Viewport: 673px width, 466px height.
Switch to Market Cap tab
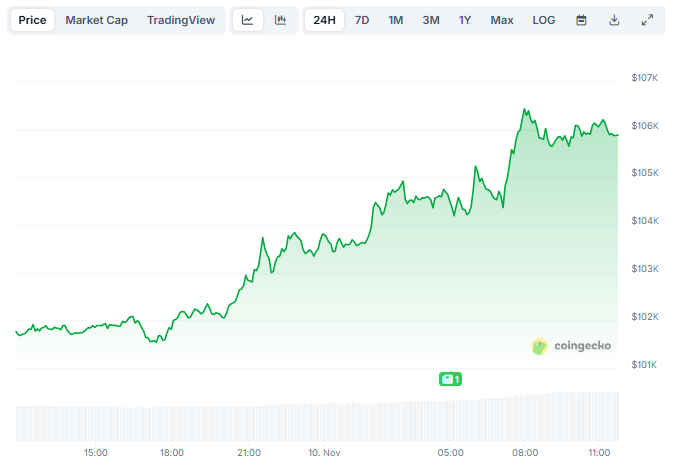(x=96, y=20)
